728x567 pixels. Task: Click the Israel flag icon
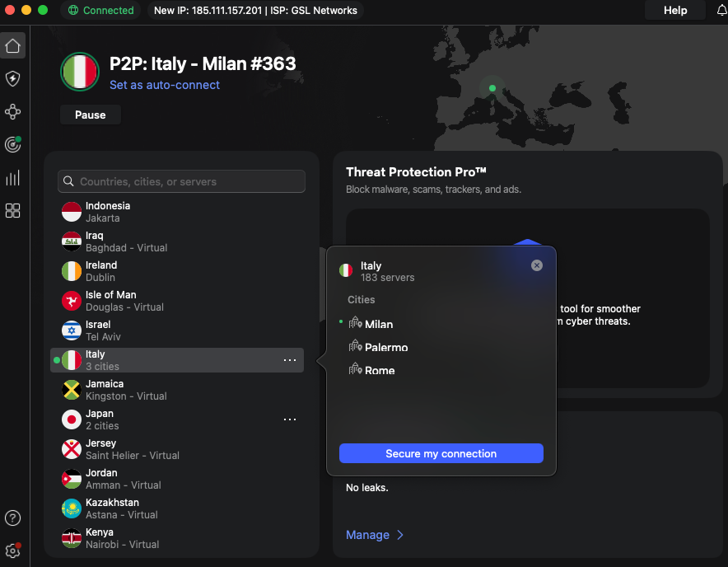[72, 330]
